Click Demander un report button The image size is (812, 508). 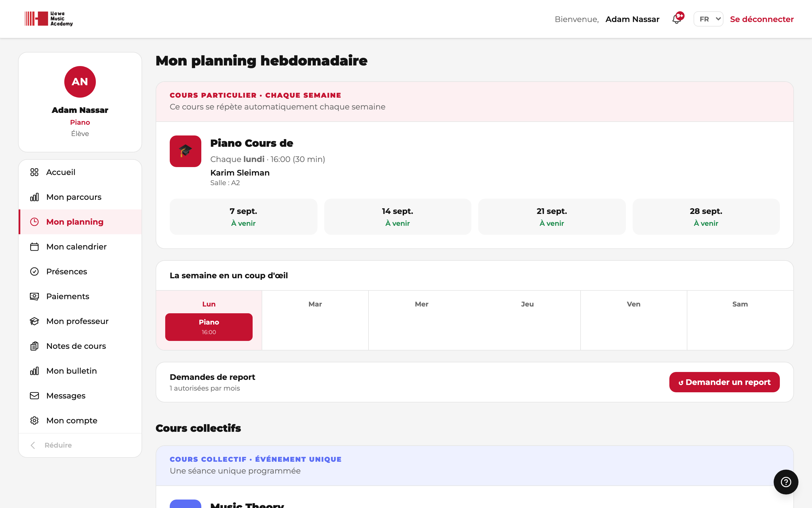[724, 382]
